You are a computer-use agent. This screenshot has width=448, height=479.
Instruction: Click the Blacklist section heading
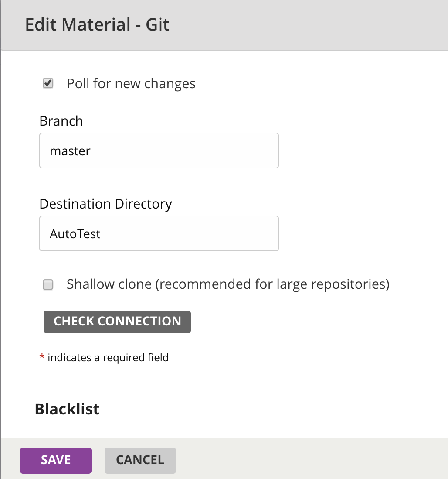click(x=67, y=409)
